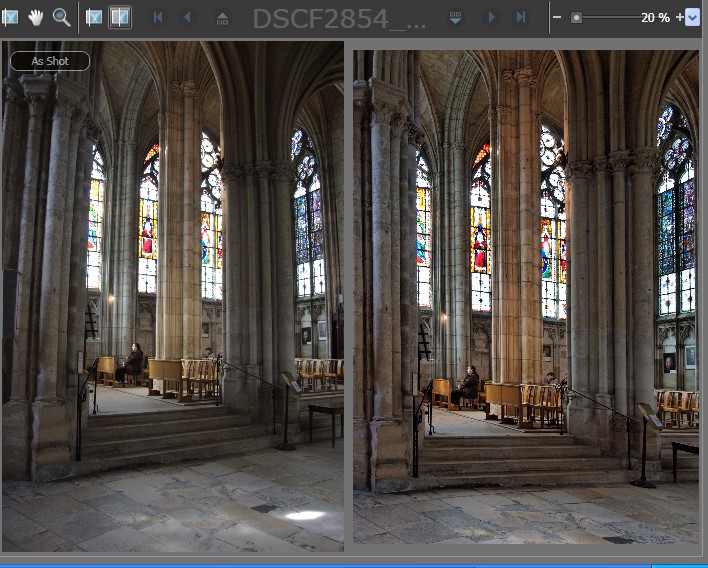Viewport: 708px width, 568px height.
Task: Click the first single-view icon in toolbar
Action: 9,18
